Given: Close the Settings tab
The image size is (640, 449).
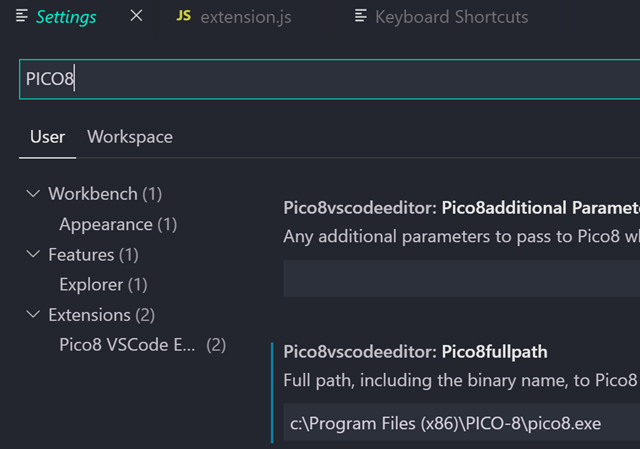Looking at the screenshot, I should coord(136,16).
